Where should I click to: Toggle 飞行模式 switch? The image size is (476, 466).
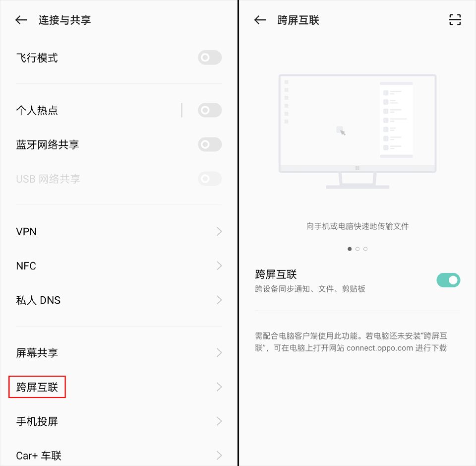tap(210, 58)
